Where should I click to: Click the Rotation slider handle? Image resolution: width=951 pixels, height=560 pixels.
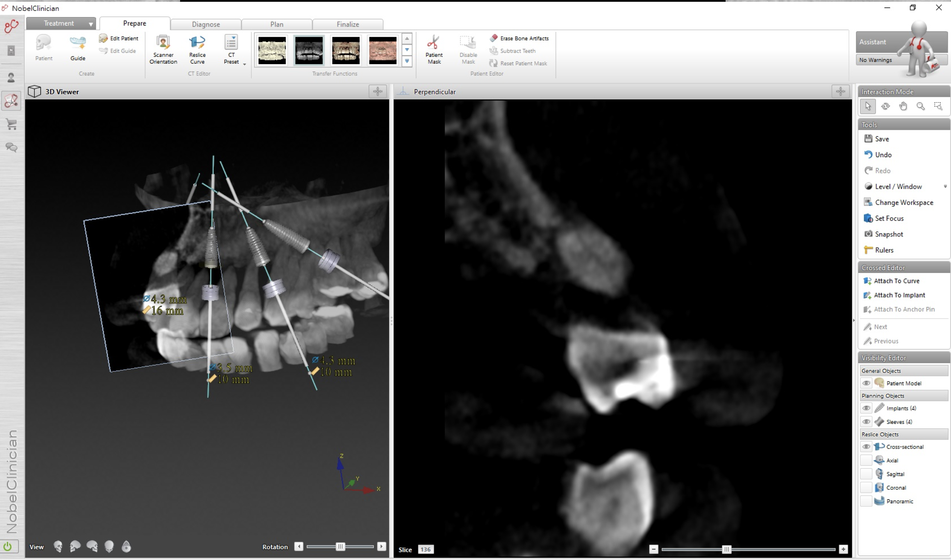point(340,547)
